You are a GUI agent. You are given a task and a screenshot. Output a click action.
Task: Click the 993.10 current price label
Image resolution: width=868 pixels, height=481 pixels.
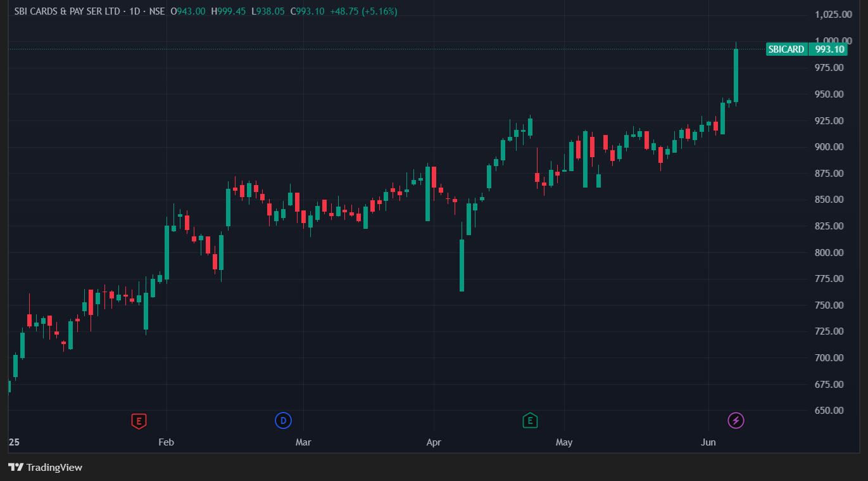coord(829,49)
